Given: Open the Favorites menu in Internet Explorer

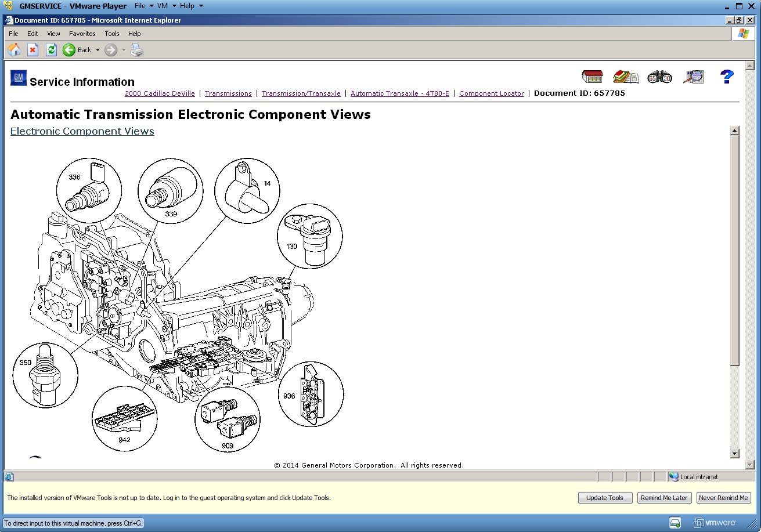Looking at the screenshot, I should tap(82, 34).
